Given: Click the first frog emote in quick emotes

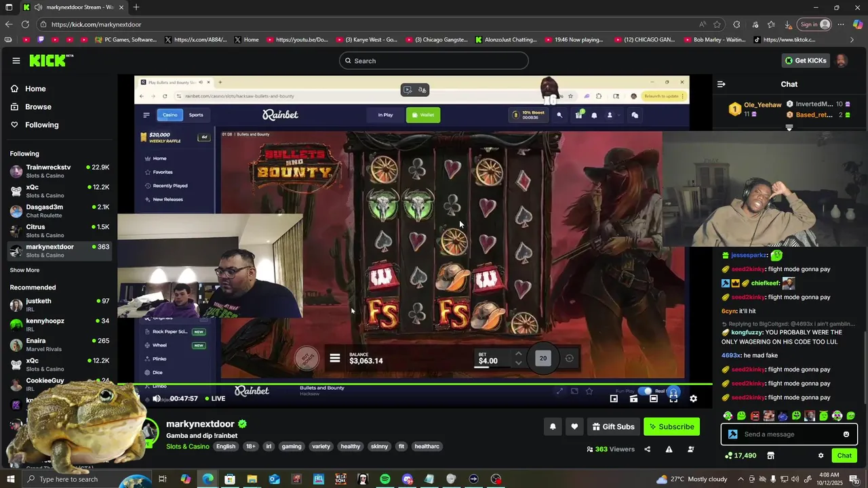Looking at the screenshot, I should click(x=728, y=415).
